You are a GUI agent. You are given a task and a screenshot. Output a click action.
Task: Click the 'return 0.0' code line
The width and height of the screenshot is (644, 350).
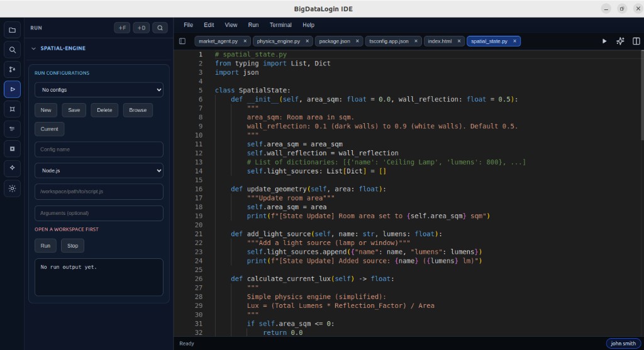(x=283, y=332)
